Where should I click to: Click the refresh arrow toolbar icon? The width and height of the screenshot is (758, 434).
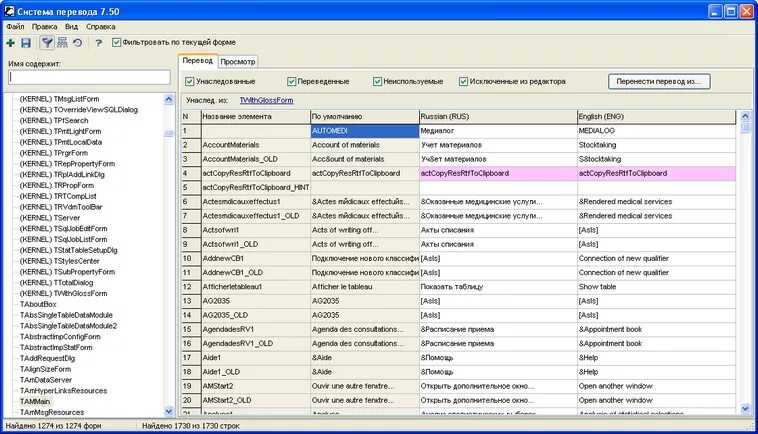click(77, 43)
